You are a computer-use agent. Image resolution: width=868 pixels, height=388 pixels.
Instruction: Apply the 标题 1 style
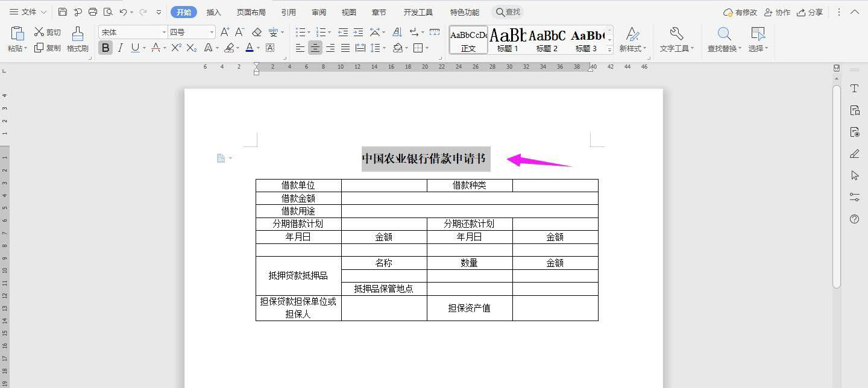click(508, 40)
